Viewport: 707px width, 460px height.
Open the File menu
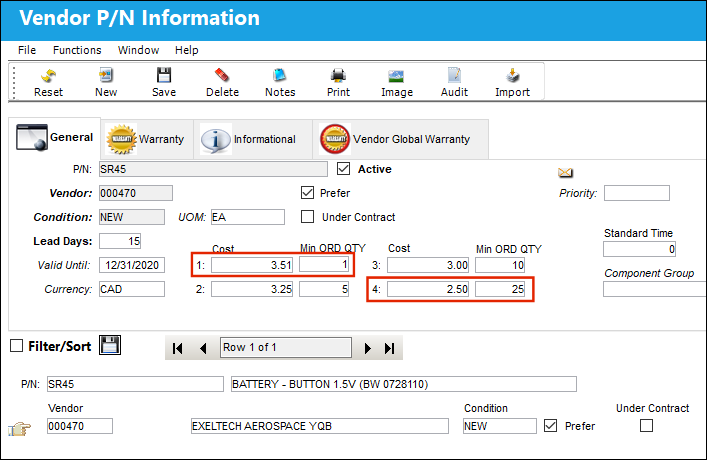[x=27, y=50]
